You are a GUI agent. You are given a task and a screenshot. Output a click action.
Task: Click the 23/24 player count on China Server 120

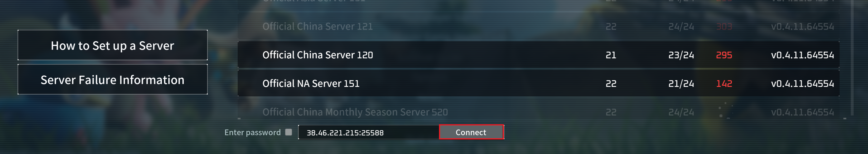pos(681,55)
